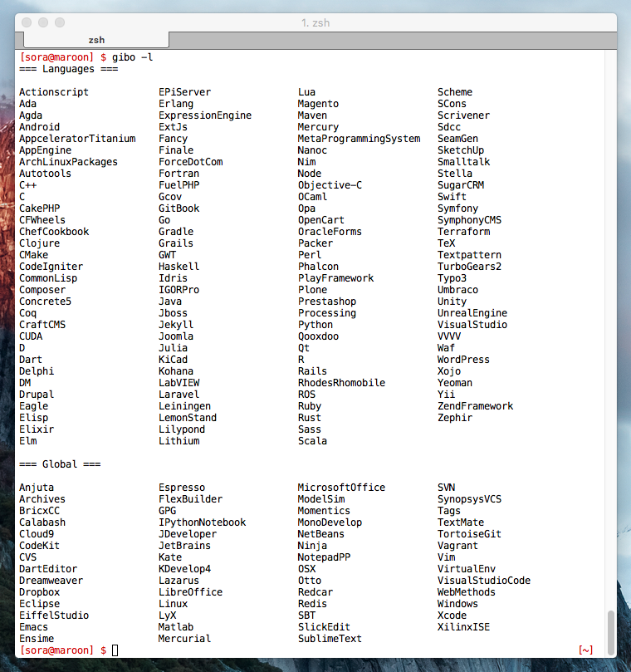631x672 pixels.
Task: Click the "SketchUp" entry
Action: tap(461, 150)
